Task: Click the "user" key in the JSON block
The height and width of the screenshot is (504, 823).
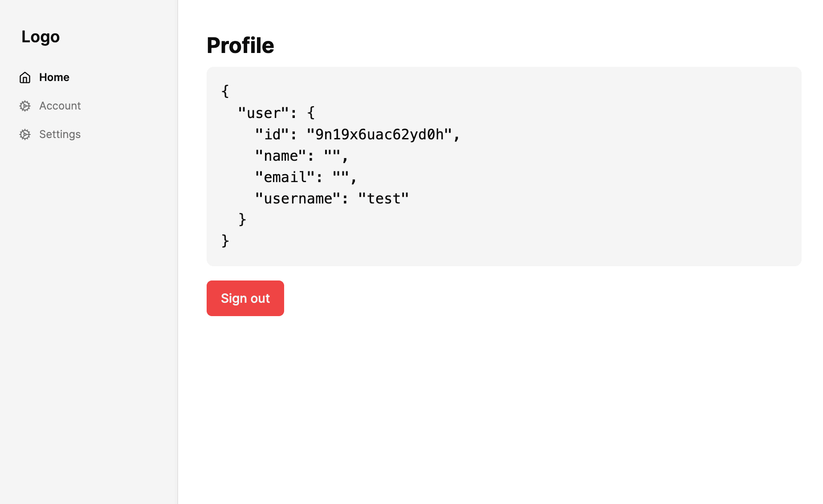Action: (x=264, y=113)
